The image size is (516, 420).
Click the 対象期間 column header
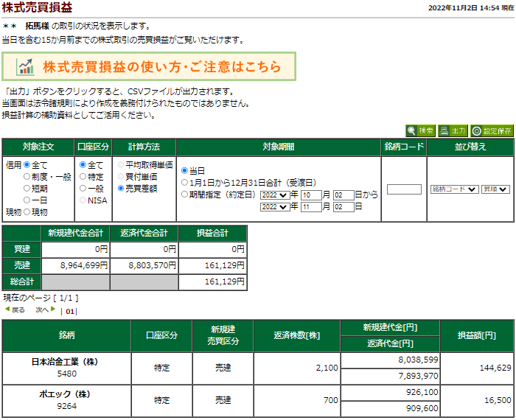279,147
